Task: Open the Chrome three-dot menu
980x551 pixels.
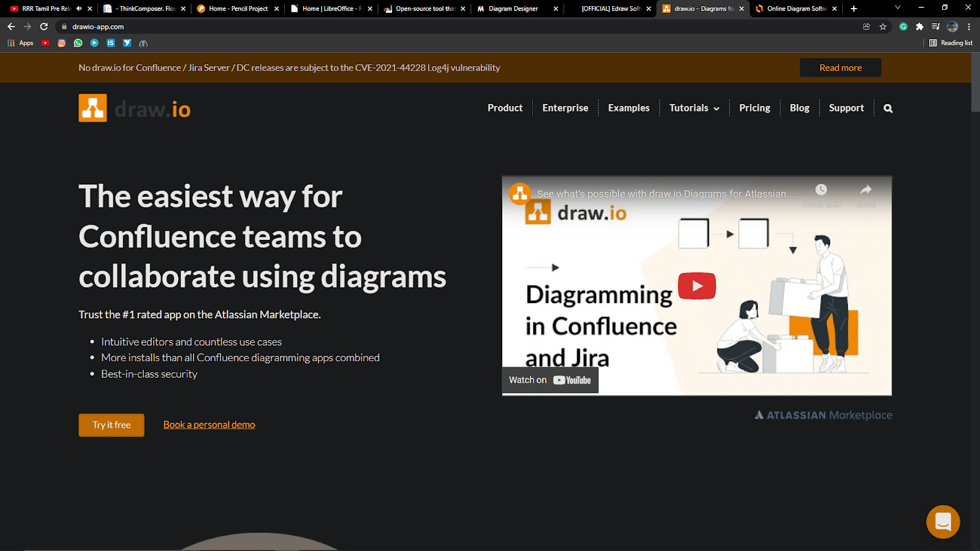Action: coord(969,26)
